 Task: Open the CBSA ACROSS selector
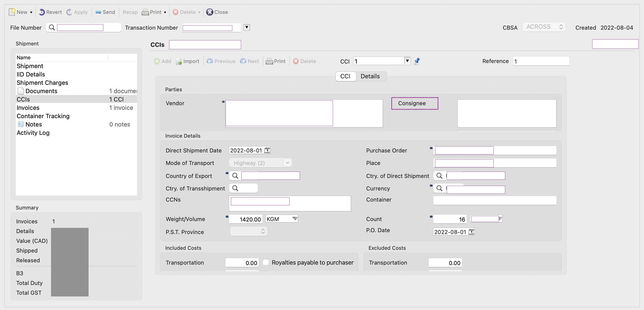click(x=544, y=27)
